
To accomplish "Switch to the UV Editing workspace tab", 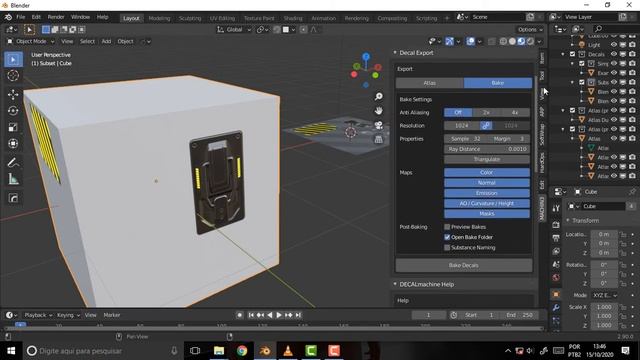I will coord(222,18).
